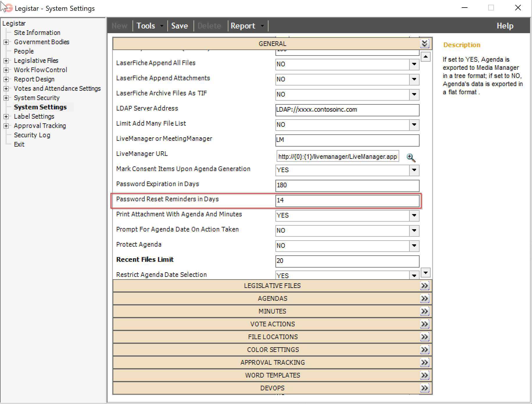Collapse the GENERAL section using its chevron icon
532x404 pixels.
425,43
